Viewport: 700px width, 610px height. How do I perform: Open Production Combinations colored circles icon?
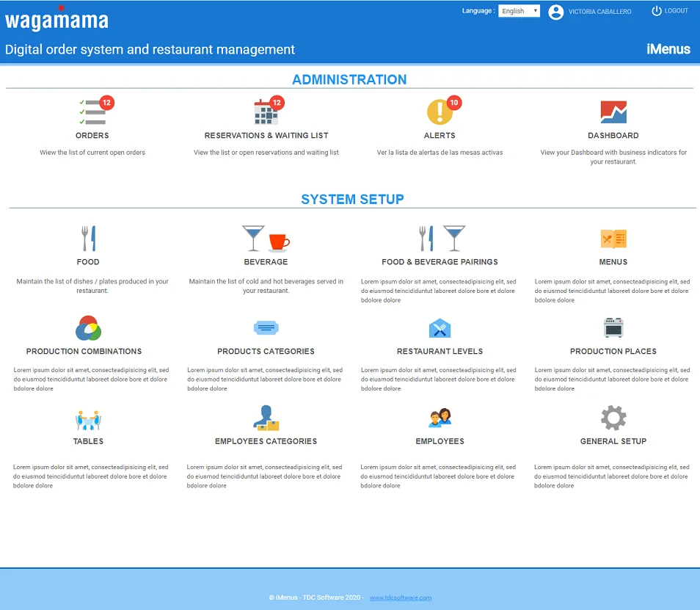point(88,327)
